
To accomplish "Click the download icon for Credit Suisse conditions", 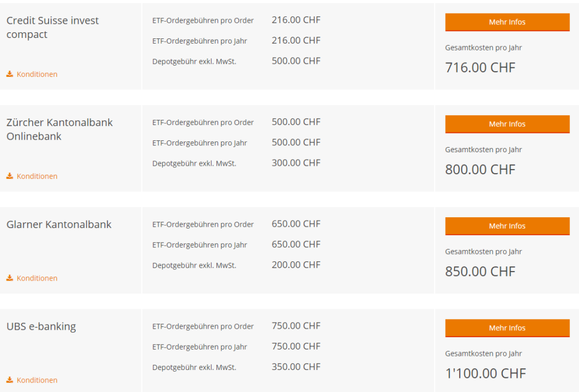I will [10, 74].
